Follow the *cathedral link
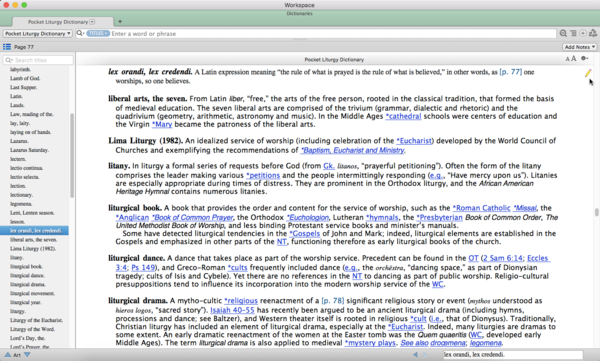Viewport: 600px width, 361px height. point(403,116)
